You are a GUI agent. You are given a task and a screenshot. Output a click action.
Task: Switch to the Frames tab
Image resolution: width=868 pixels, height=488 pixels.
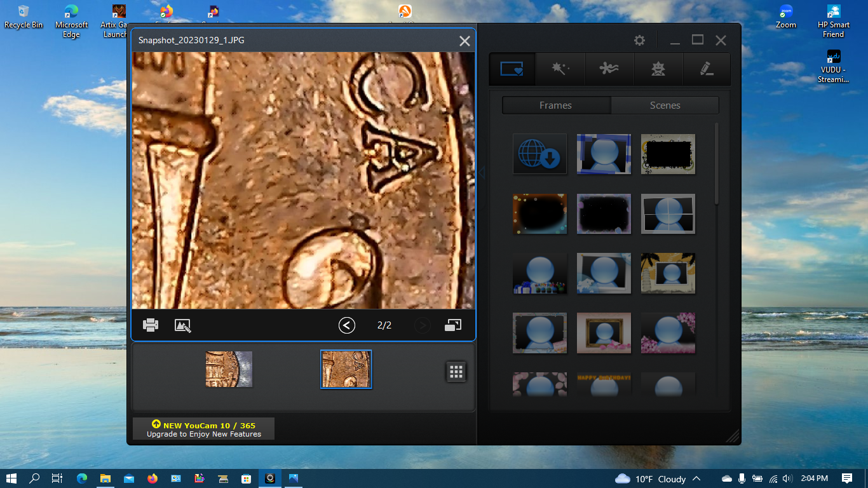pos(556,105)
